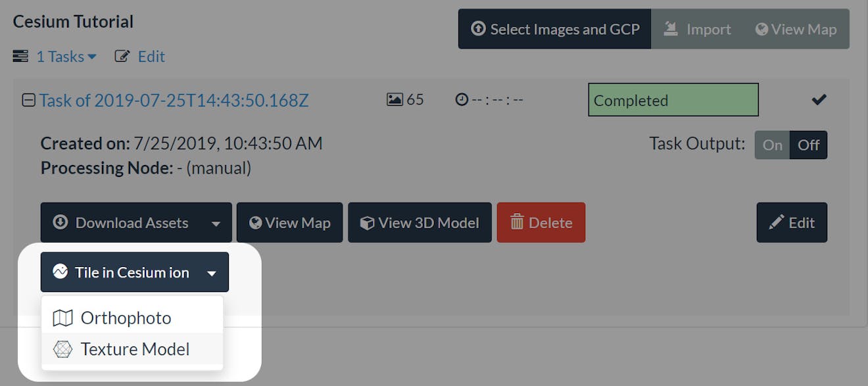Image resolution: width=868 pixels, height=386 pixels.
Task: Open Task of 2019-07-25T14:43:50.168Z link
Action: (x=174, y=101)
